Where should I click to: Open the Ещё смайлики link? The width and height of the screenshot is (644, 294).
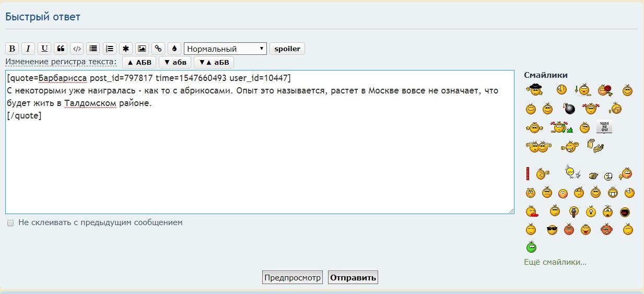(555, 262)
